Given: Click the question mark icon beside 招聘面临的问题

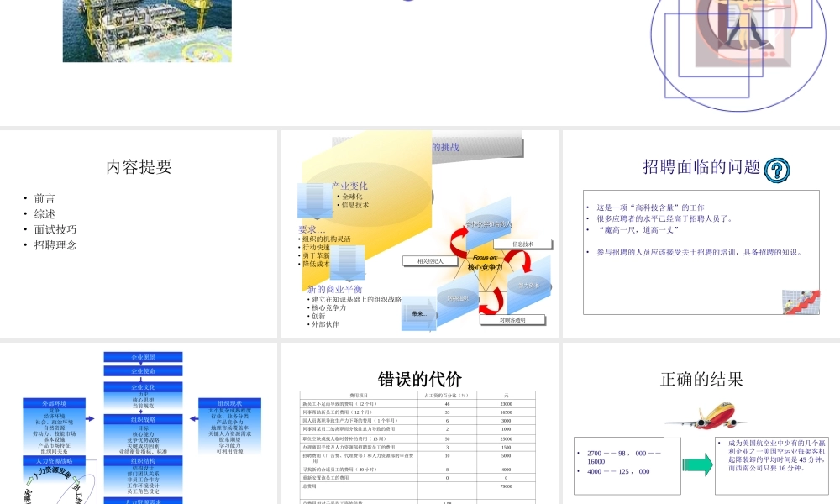Looking at the screenshot, I should (x=776, y=171).
